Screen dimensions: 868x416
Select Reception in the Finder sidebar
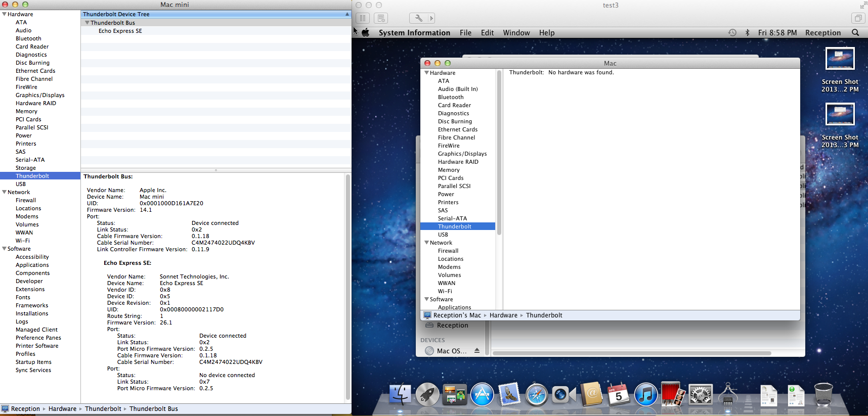tap(453, 326)
